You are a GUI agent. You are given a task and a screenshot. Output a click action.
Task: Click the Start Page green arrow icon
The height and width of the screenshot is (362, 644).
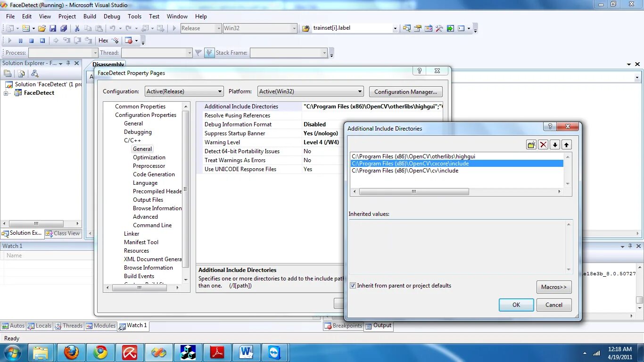(450, 28)
